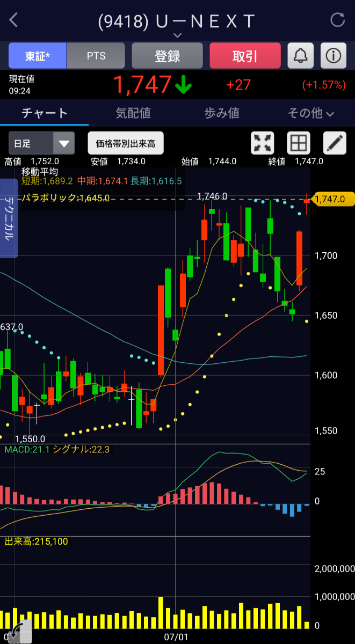Tap the 1,747.0 current price marker
Image resolution: width=355 pixels, height=644 pixels.
tap(333, 199)
